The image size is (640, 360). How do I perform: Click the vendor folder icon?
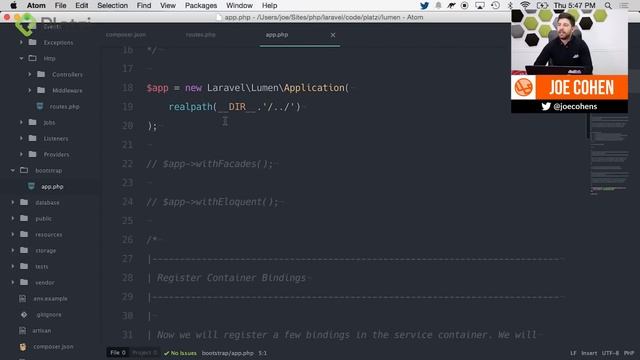pos(24,282)
